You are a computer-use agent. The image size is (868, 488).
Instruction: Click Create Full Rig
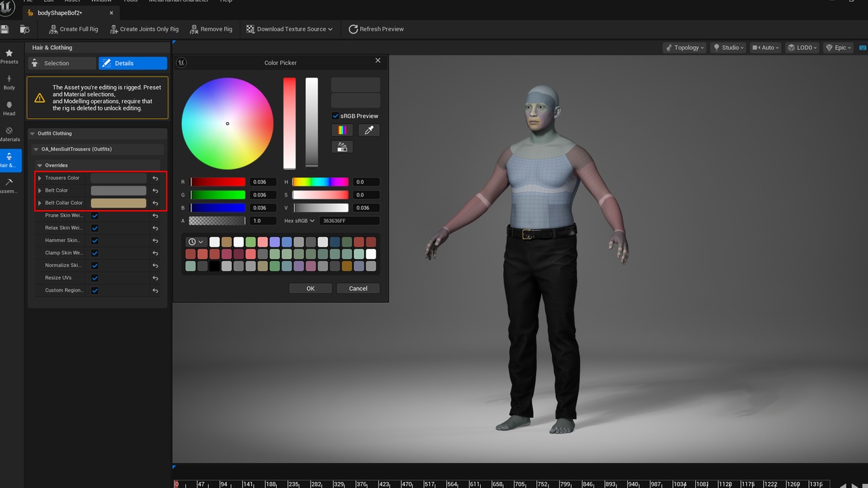[73, 29]
